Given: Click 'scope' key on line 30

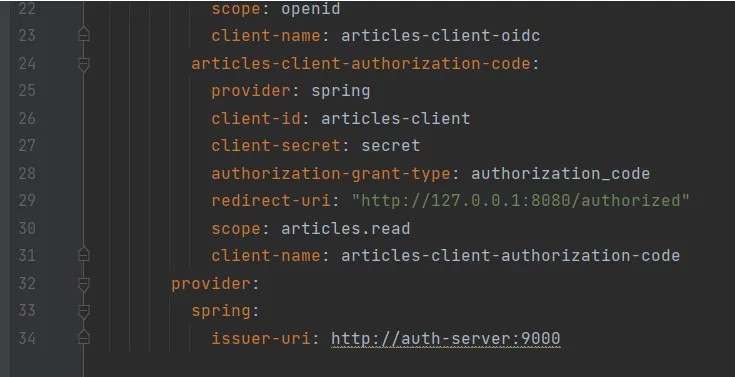Looking at the screenshot, I should (x=236, y=228).
